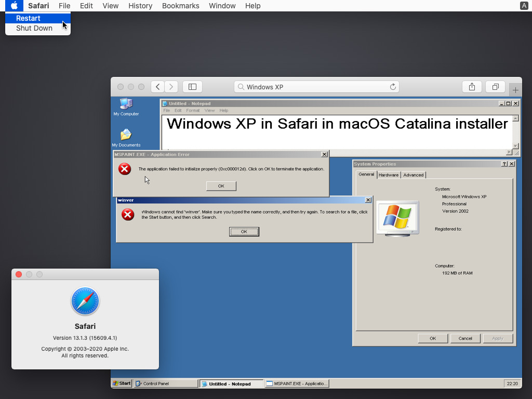
Task: Select Restart from the Apple menu
Action: [x=28, y=18]
